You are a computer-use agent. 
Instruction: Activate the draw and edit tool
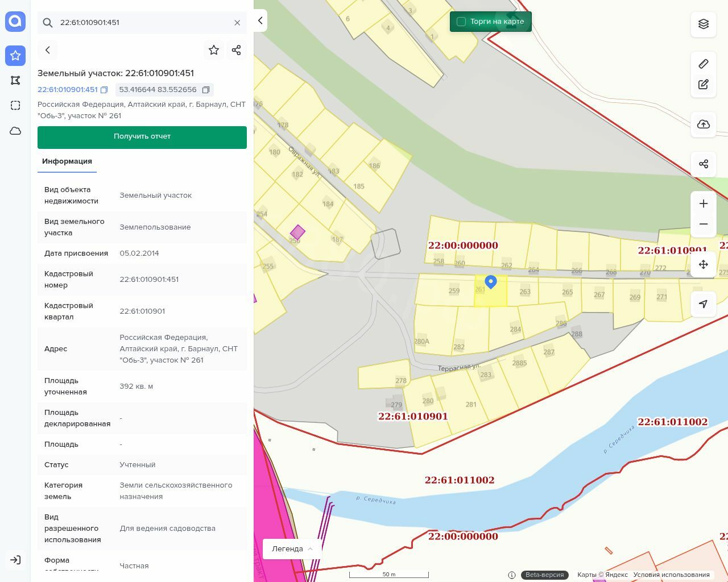pyautogui.click(x=704, y=84)
